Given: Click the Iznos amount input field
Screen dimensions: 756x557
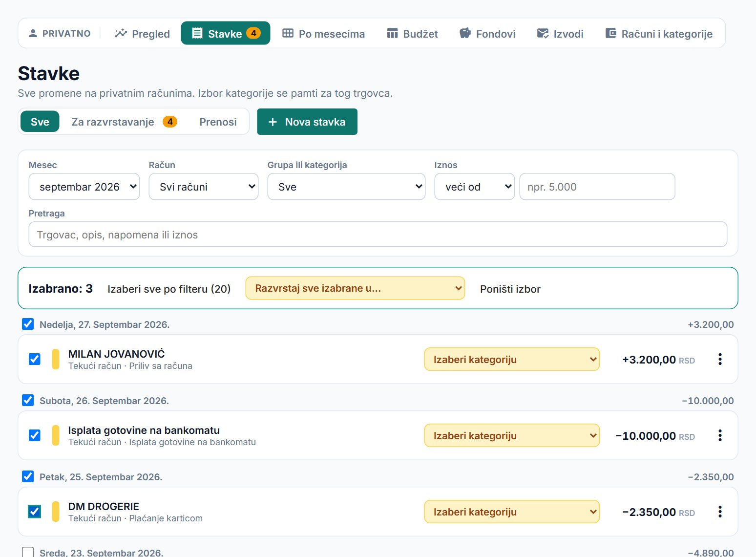Looking at the screenshot, I should 597,187.
